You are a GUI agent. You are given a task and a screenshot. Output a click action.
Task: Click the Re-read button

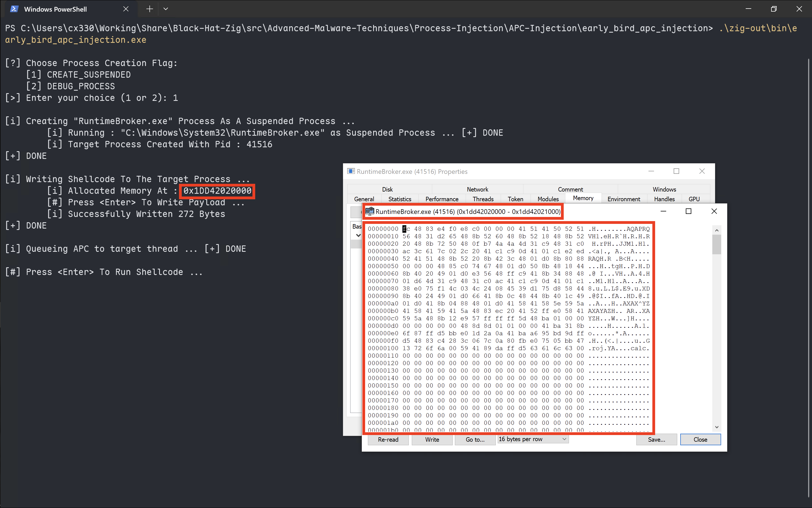(x=388, y=439)
